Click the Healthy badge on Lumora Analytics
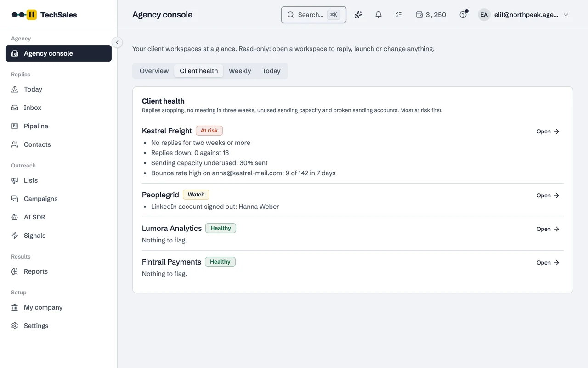This screenshot has height=368, width=588. pos(220,228)
